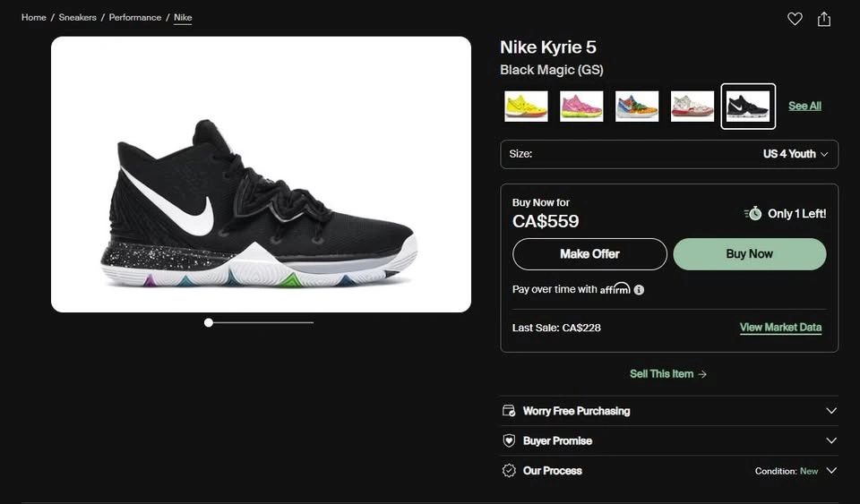Click the Worry Free Purchasing wallet icon
Image resolution: width=860 pixels, height=504 pixels.
509,411
